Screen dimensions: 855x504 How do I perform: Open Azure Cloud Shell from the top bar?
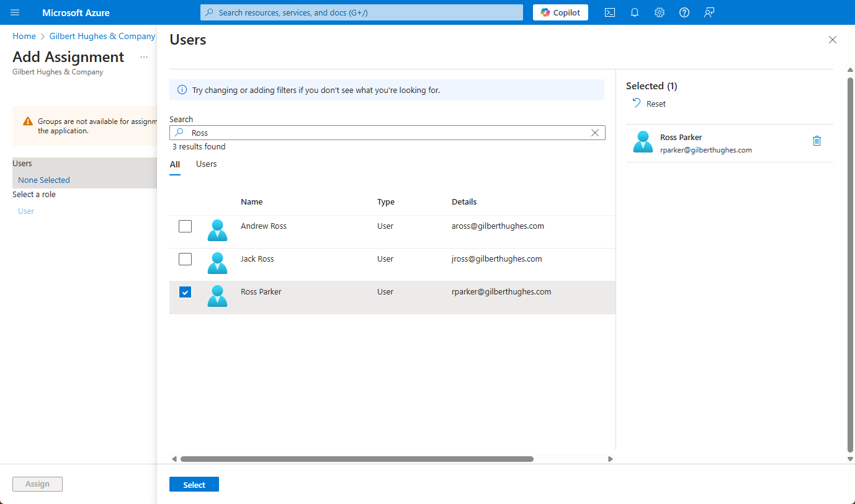[x=609, y=12]
